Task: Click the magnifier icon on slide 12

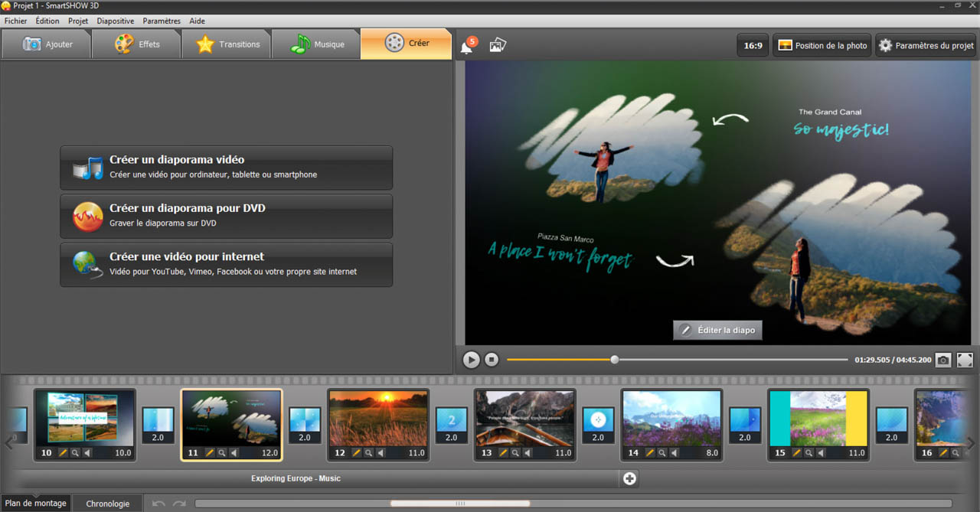Action: click(x=369, y=453)
